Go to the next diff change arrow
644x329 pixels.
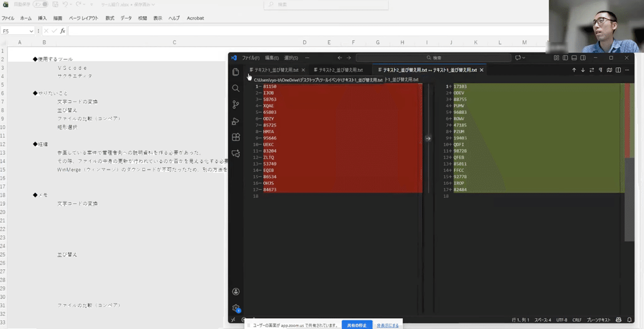tap(583, 70)
